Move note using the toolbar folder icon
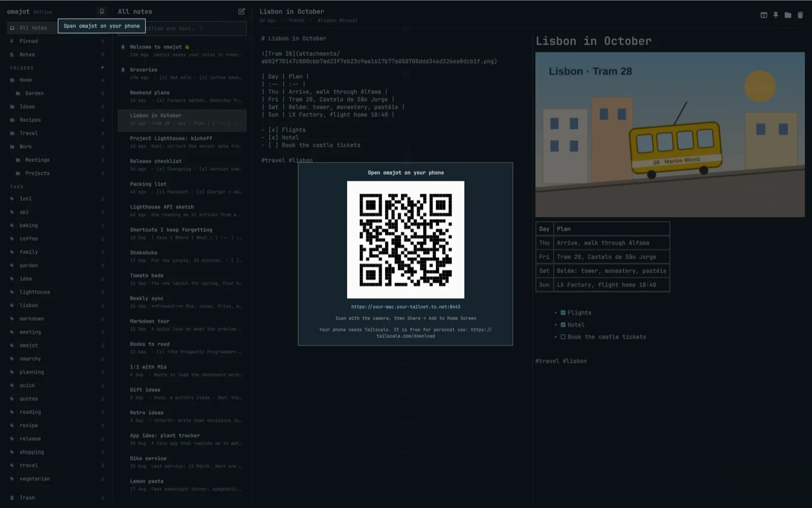 788,15
